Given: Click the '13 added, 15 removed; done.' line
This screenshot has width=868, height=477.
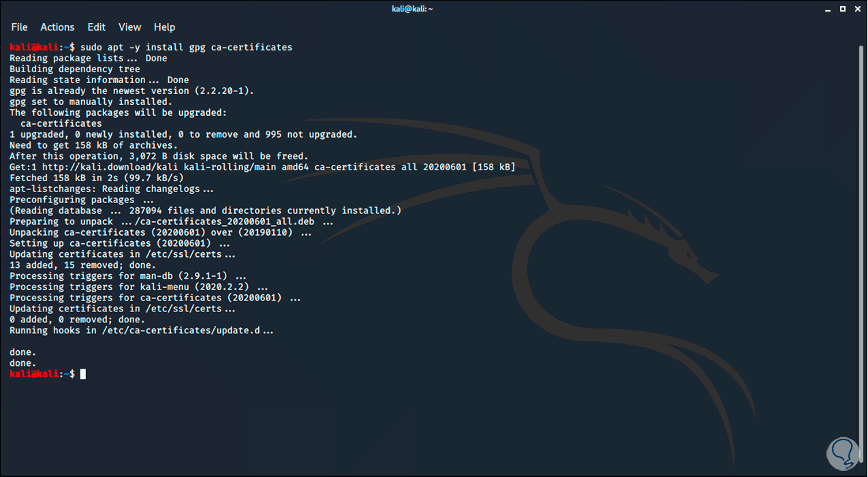Looking at the screenshot, I should pyautogui.click(x=83, y=265).
